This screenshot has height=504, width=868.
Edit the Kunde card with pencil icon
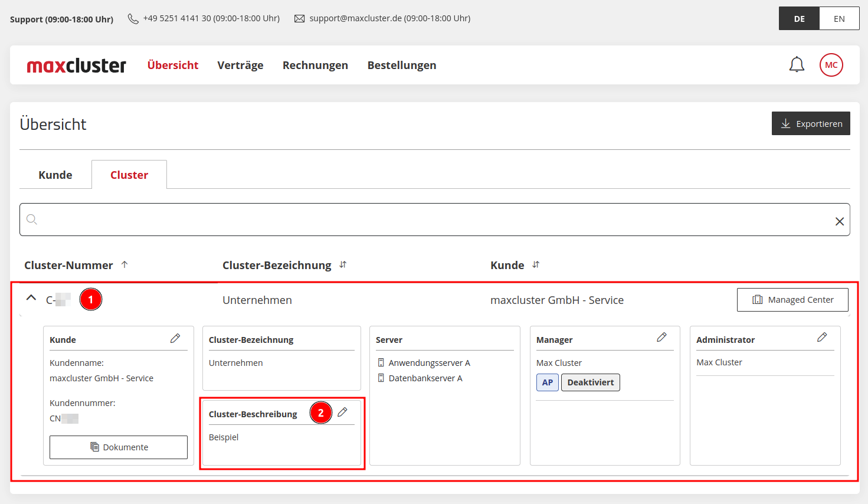(175, 338)
